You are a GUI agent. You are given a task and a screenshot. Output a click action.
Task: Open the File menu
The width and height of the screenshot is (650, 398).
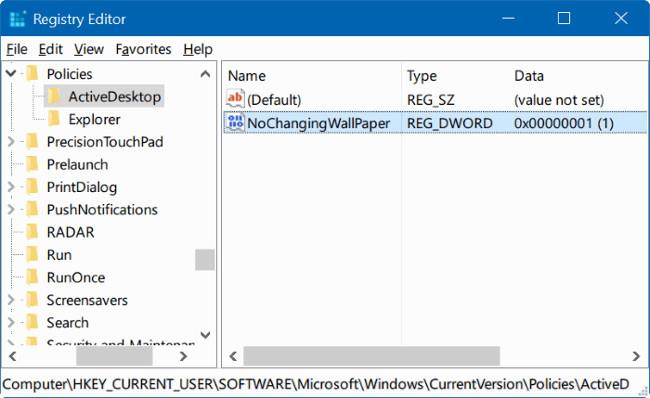point(17,49)
